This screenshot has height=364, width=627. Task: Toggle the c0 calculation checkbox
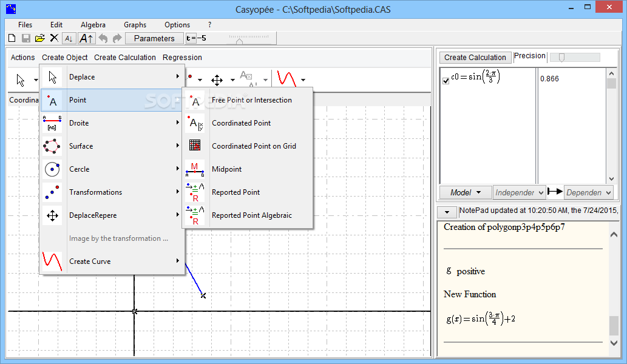tap(446, 81)
